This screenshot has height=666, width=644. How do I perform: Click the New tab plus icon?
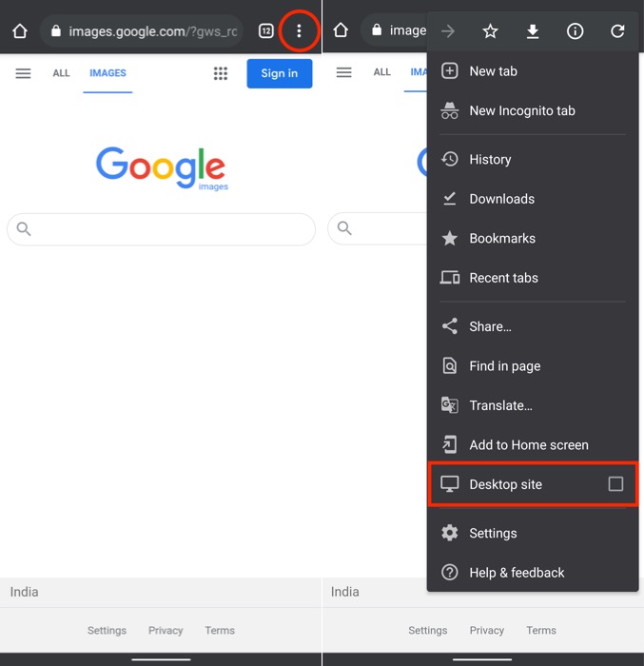click(449, 71)
